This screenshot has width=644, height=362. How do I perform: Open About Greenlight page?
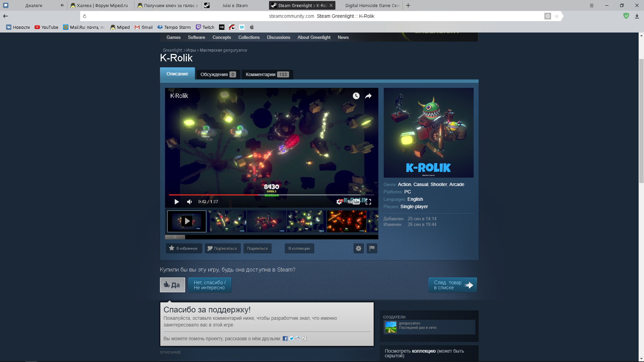pyautogui.click(x=314, y=37)
